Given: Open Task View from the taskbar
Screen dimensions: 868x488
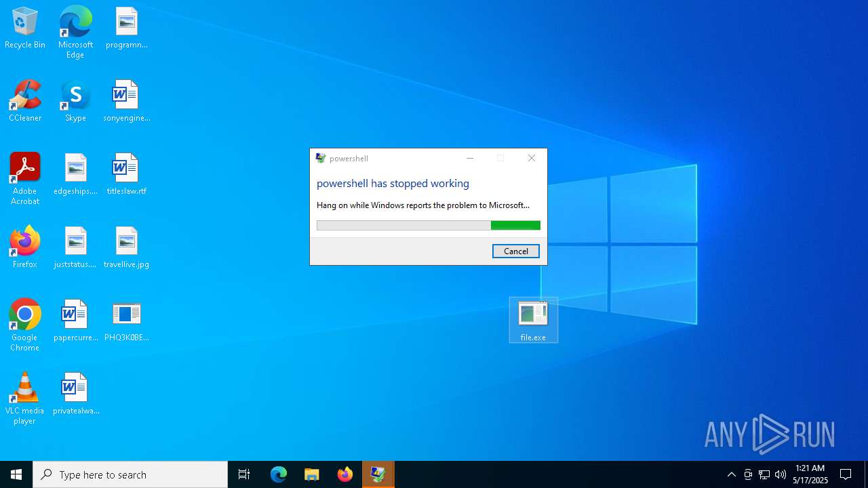Looking at the screenshot, I should [244, 474].
